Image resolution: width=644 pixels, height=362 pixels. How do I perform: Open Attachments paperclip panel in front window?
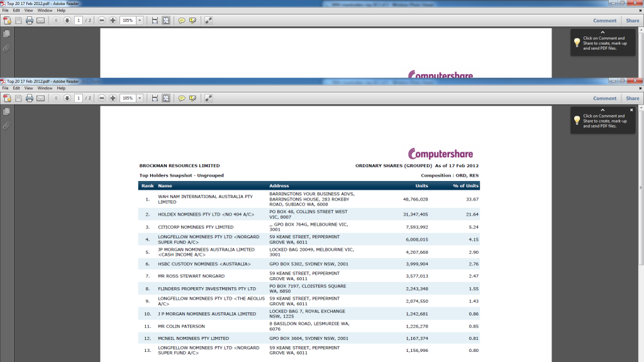(x=6, y=126)
